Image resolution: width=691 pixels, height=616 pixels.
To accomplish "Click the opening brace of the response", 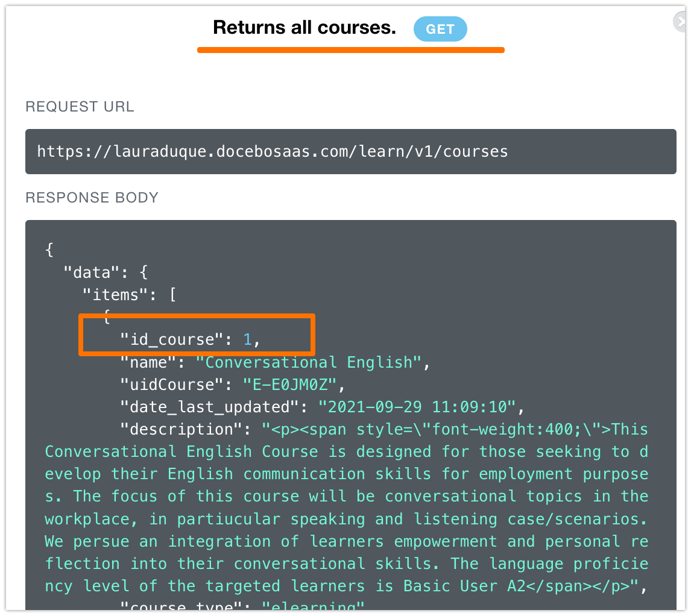I will click(x=49, y=250).
